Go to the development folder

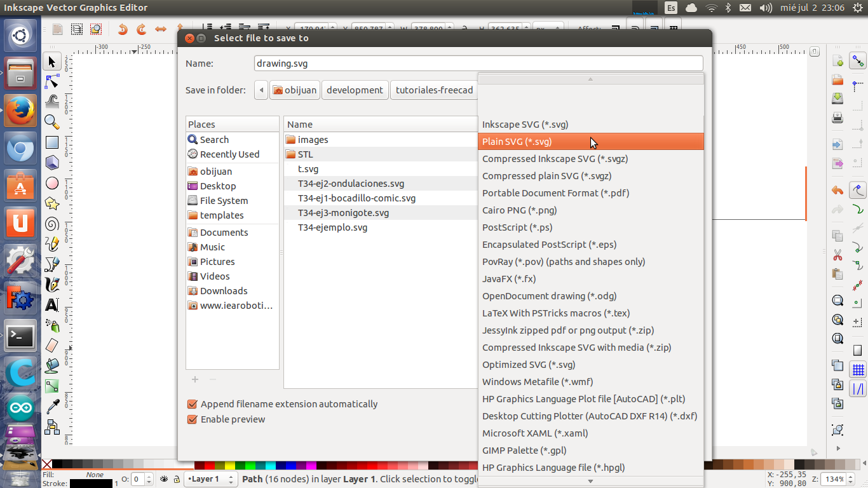355,90
